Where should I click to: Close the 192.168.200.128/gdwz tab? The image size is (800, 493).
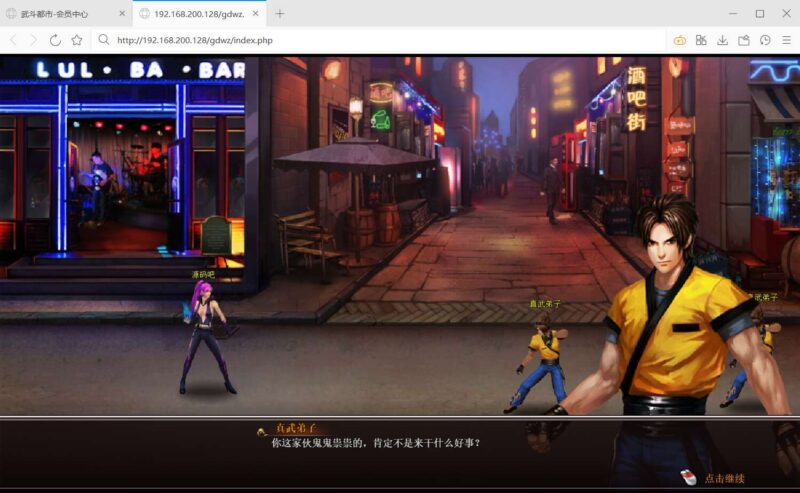pyautogui.click(x=256, y=14)
